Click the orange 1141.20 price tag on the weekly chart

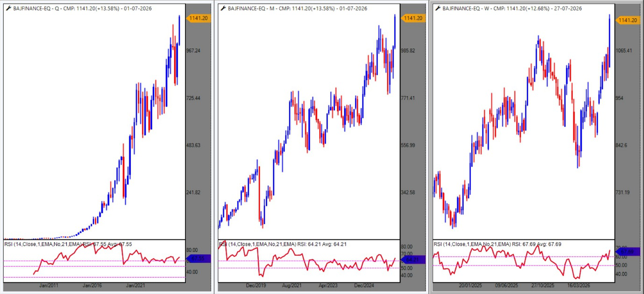627,20
